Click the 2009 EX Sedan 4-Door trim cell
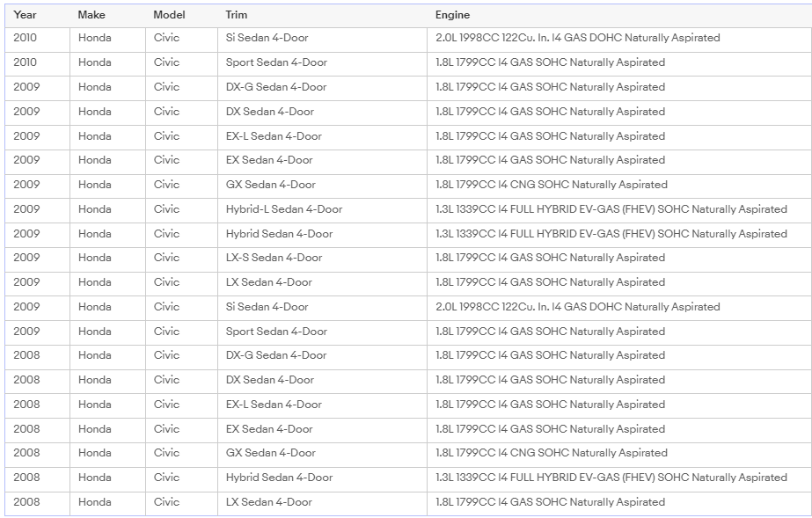The width and height of the screenshot is (812, 518). [x=269, y=160]
